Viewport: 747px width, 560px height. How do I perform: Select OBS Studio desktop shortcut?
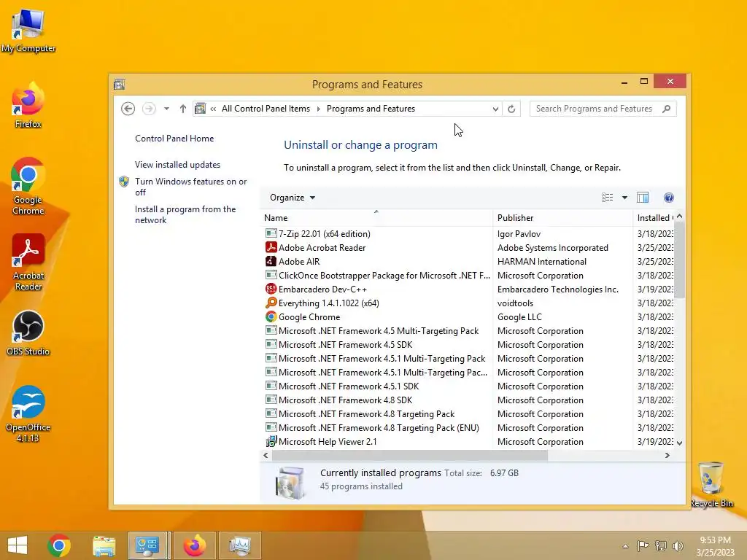(28, 333)
